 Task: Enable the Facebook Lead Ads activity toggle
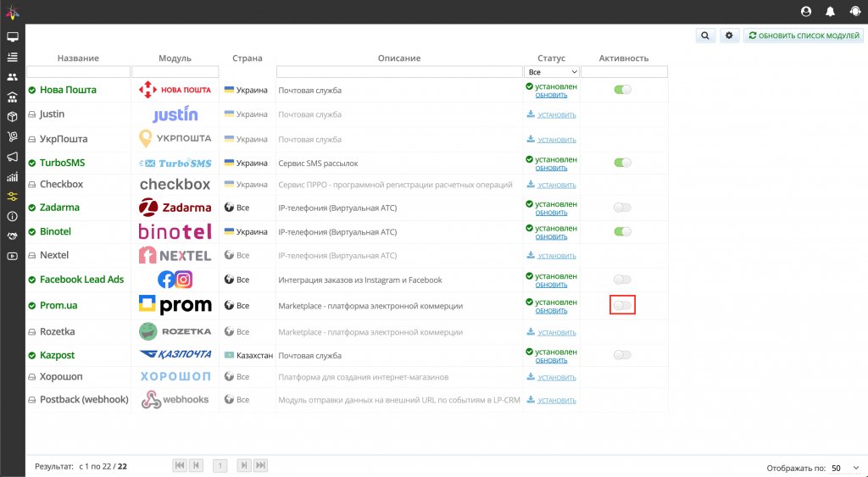click(x=623, y=280)
